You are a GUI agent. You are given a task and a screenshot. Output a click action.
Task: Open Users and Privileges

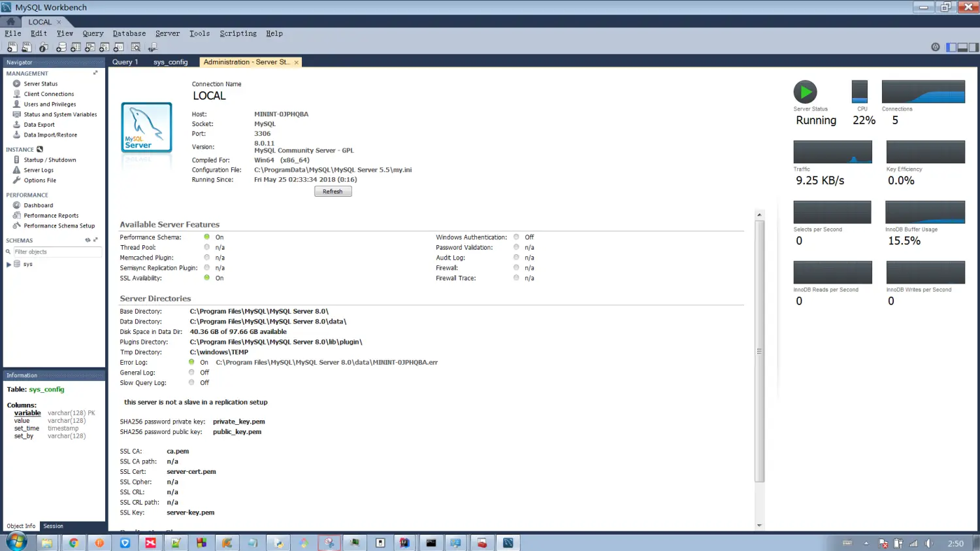coord(50,105)
